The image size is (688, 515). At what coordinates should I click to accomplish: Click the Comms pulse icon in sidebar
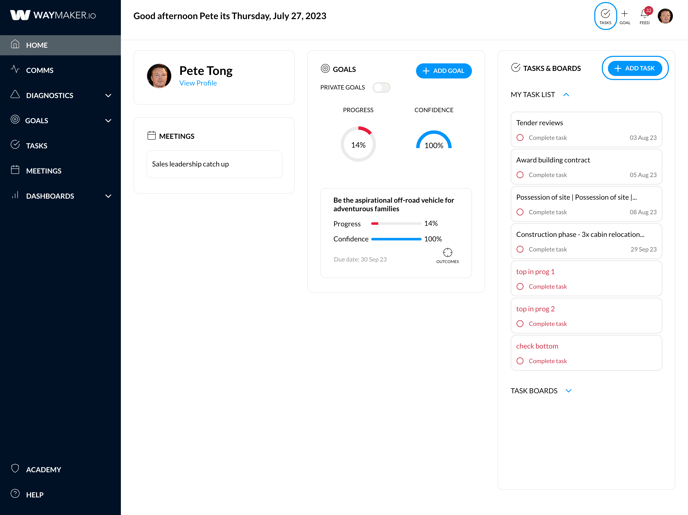(x=15, y=69)
